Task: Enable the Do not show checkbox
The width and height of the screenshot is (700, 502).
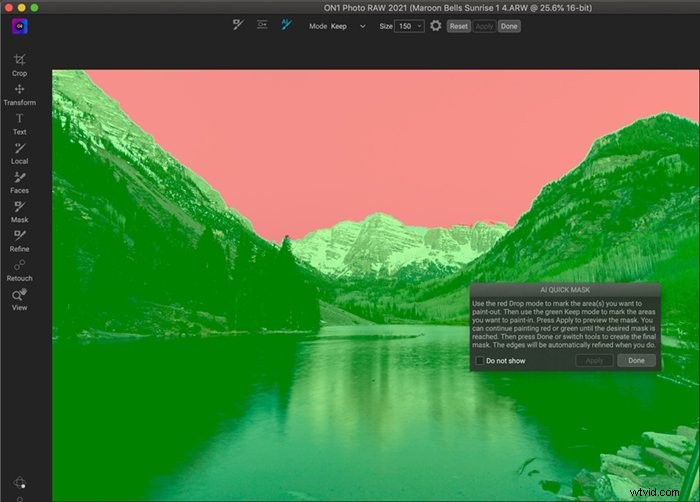Action: 479,360
